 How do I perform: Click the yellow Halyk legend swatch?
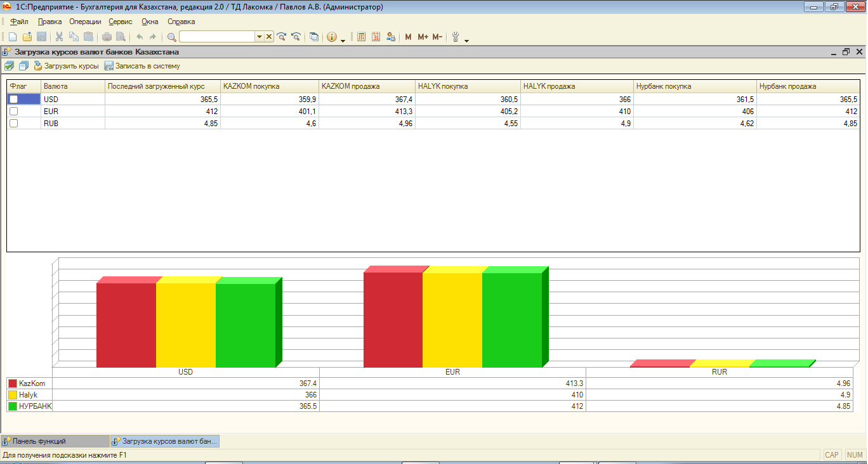[x=13, y=395]
